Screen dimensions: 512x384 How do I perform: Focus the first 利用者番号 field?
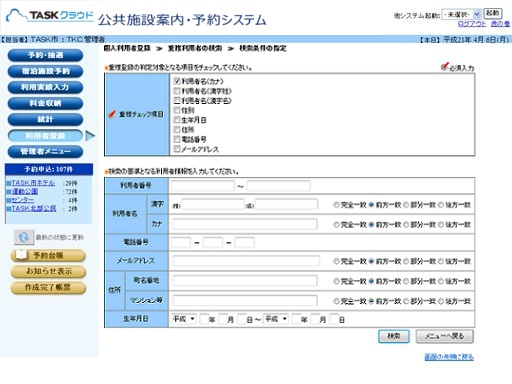(203, 186)
